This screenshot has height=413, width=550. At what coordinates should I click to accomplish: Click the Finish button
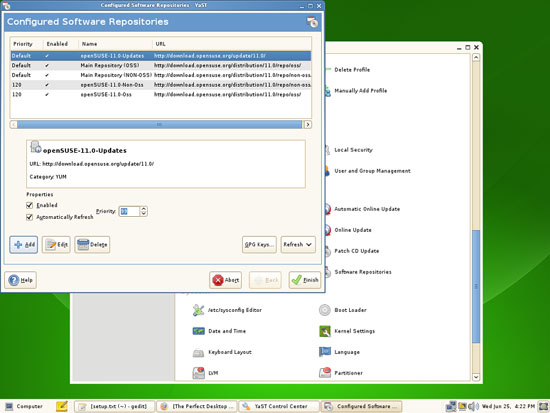[x=305, y=280]
